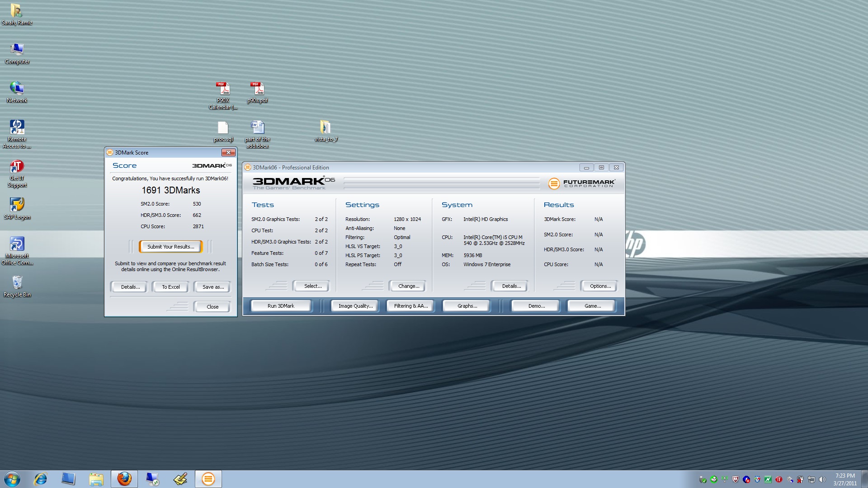The image size is (868, 488).
Task: Select the Recycle Bin icon
Action: [17, 286]
